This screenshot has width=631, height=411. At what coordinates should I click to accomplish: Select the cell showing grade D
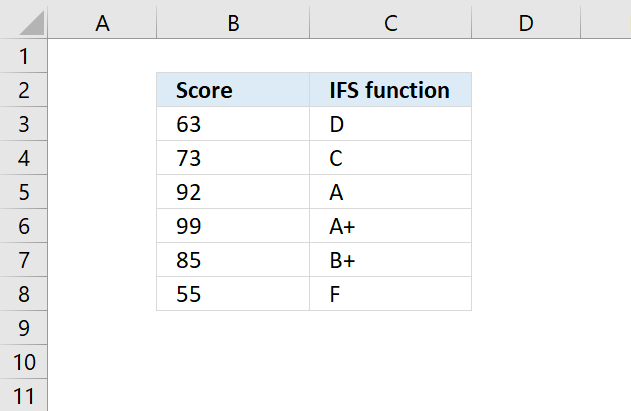pyautogui.click(x=390, y=124)
